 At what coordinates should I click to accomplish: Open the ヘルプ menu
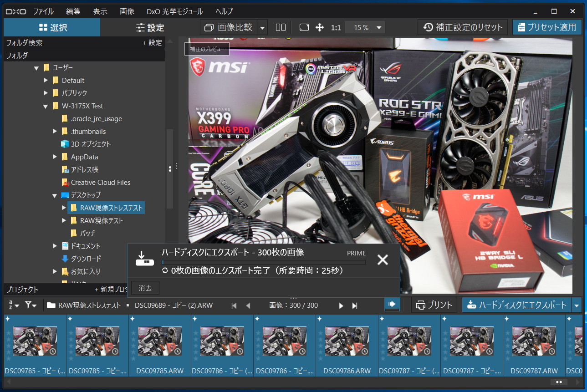(224, 11)
